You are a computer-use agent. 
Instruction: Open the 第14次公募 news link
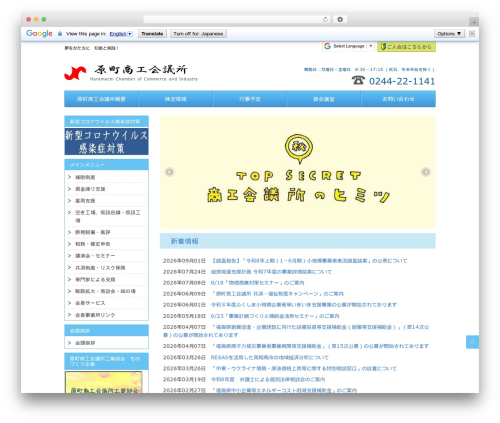click(x=296, y=331)
